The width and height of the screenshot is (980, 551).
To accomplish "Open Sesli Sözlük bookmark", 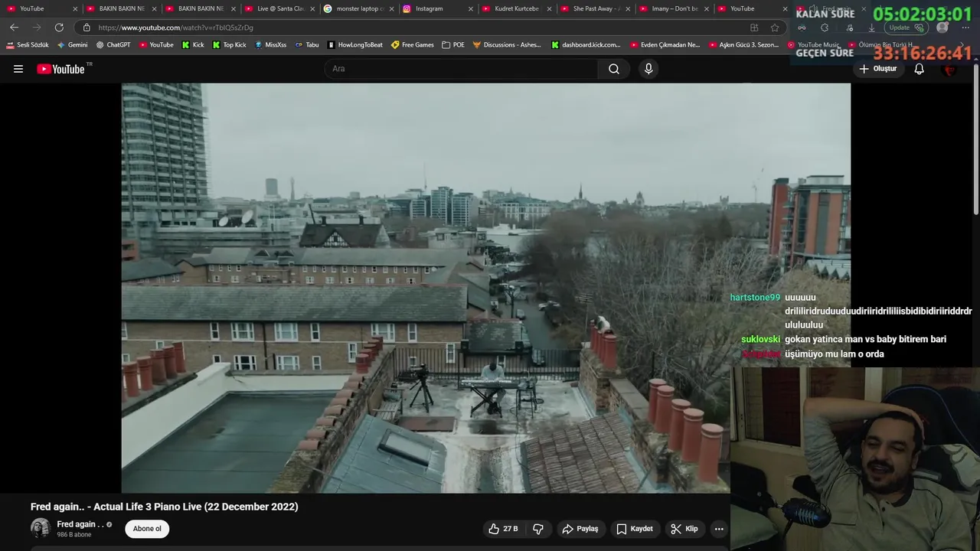I will tap(28, 45).
